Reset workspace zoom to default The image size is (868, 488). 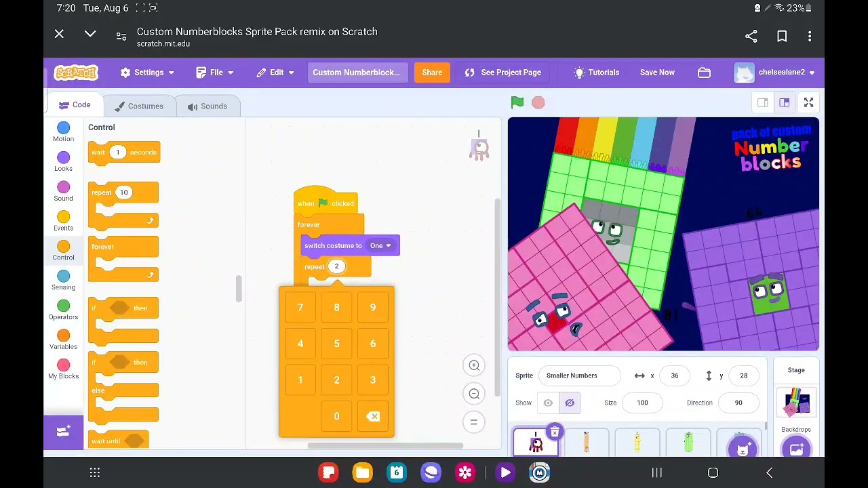pos(474,422)
